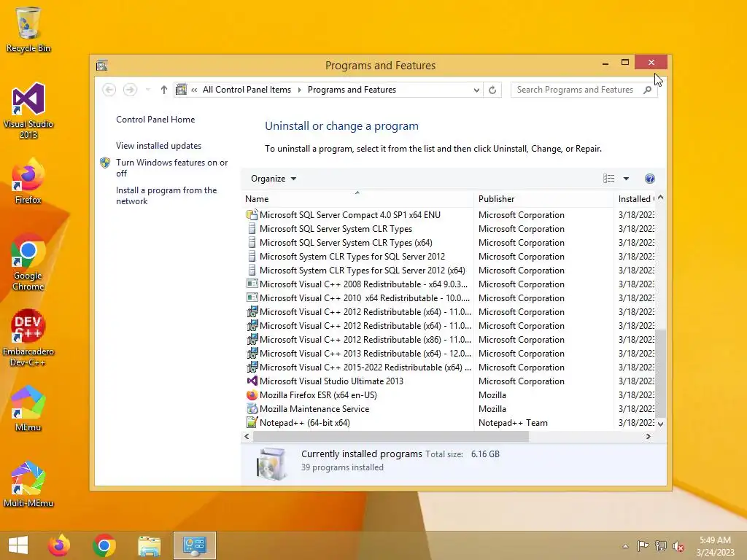Open File Explorer from the taskbar
This screenshot has width=747, height=560.
tap(149, 545)
